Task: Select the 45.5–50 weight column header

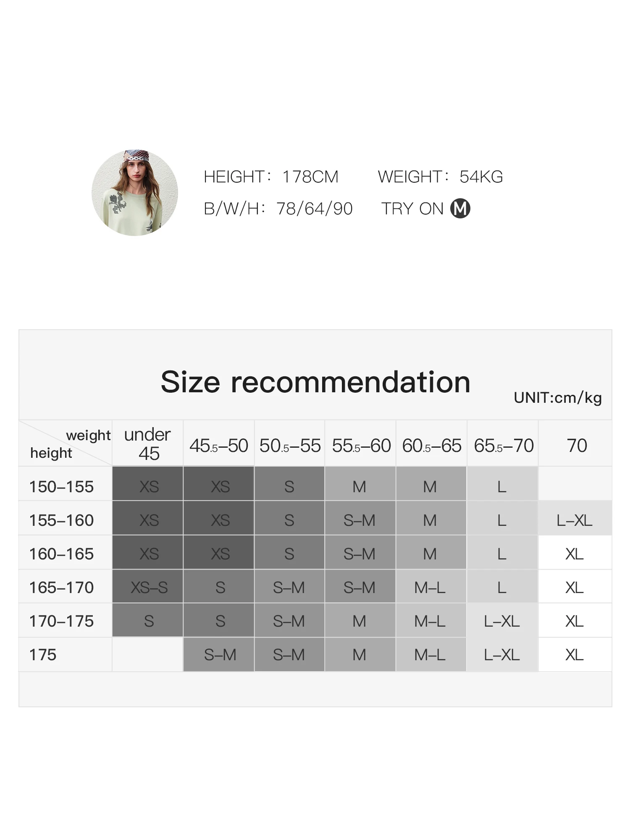Action: [x=219, y=446]
